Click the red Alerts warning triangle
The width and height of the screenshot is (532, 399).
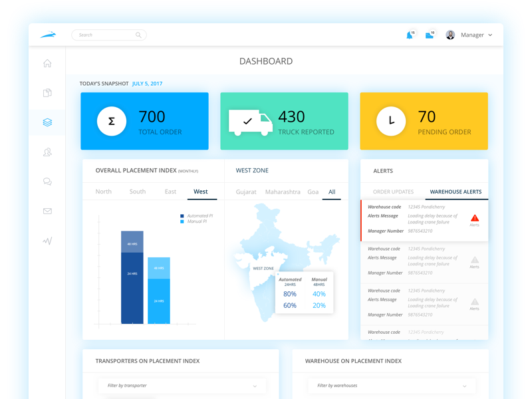coord(474,216)
